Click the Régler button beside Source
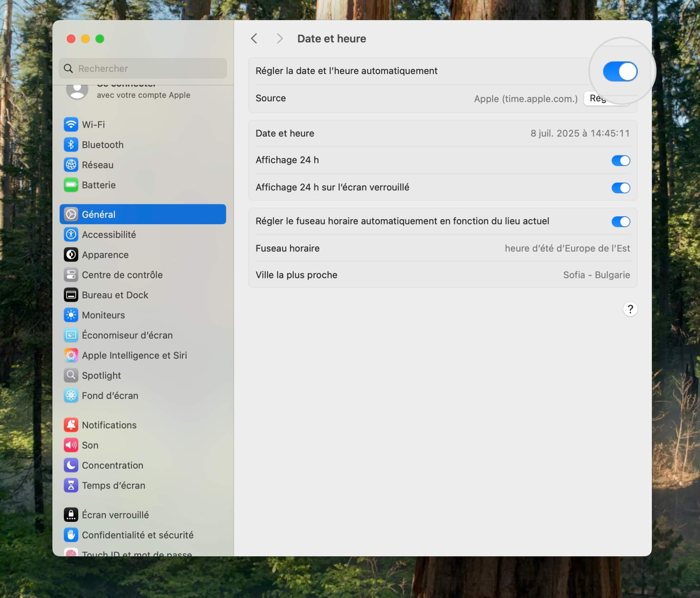Viewport: 700px width, 598px height. pos(606,99)
